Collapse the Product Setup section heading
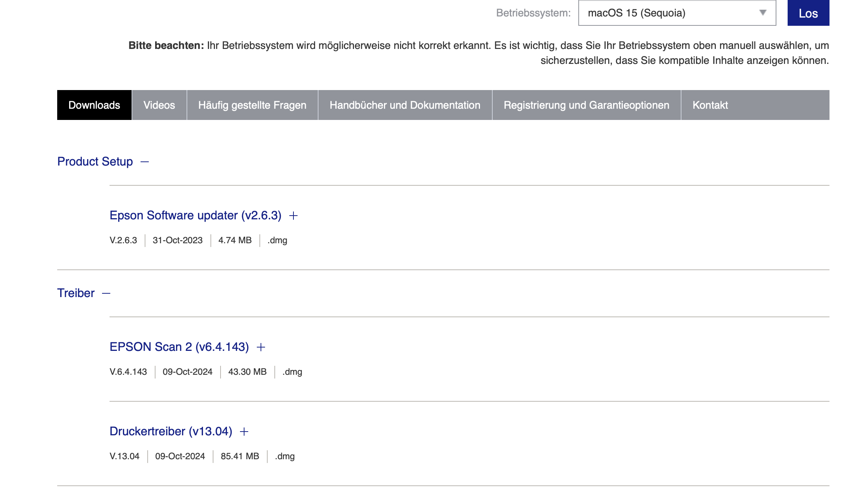 95,161
